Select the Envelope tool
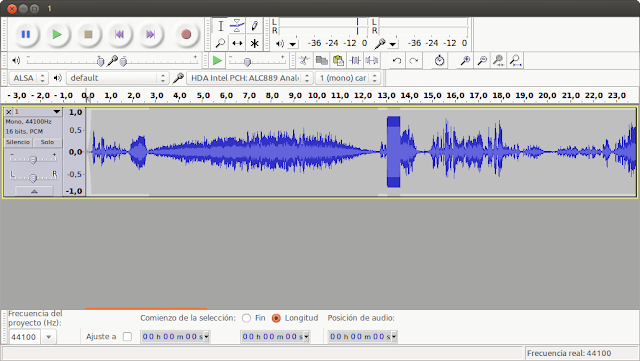The height and width of the screenshot is (361, 640). coord(237,26)
